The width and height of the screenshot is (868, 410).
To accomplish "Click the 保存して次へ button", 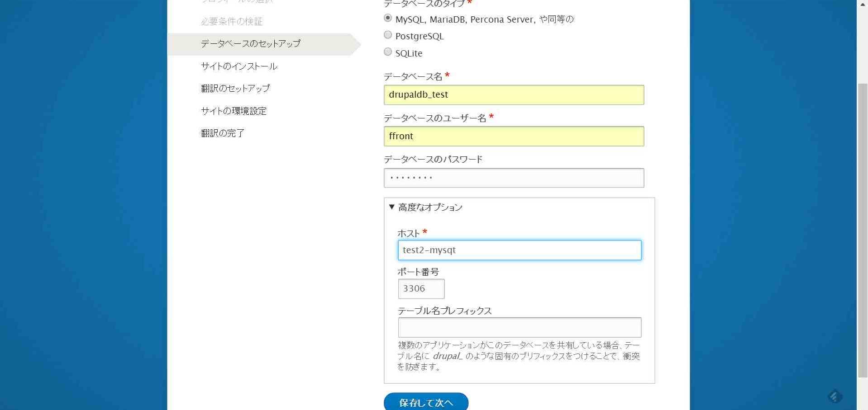I will coord(426,402).
